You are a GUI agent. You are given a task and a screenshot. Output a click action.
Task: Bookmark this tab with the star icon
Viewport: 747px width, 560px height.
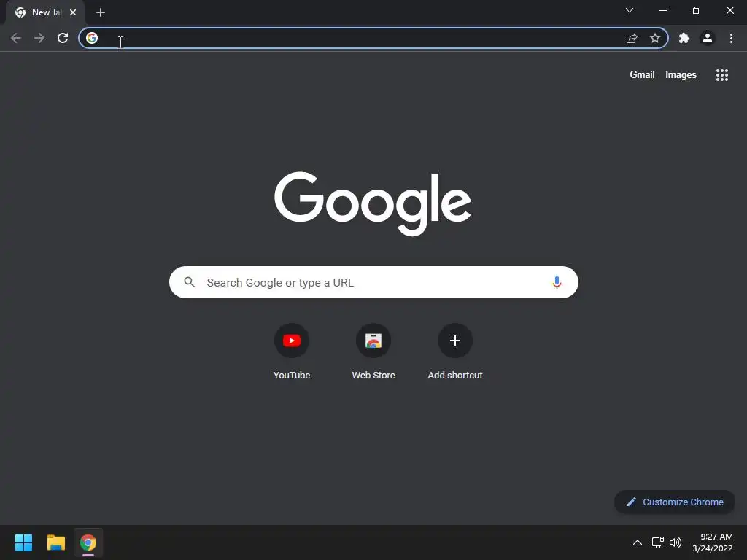[655, 38]
